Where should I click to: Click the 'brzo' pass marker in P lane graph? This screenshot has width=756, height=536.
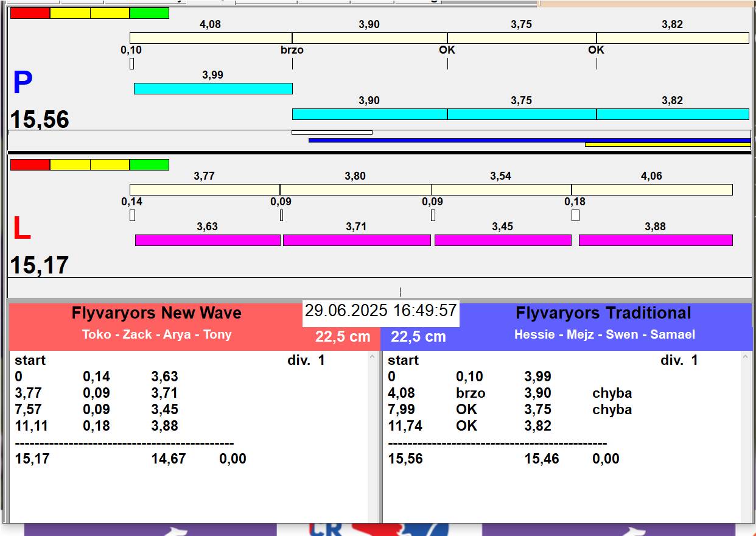tap(292, 50)
